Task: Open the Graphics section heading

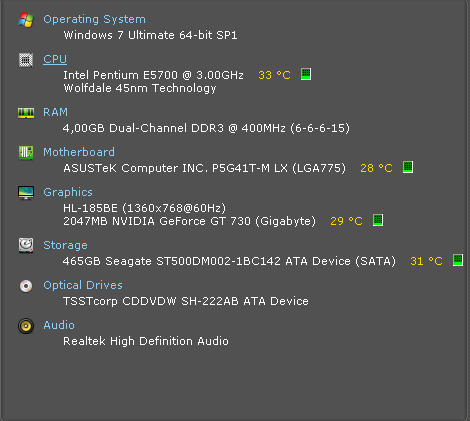Action: [x=68, y=192]
